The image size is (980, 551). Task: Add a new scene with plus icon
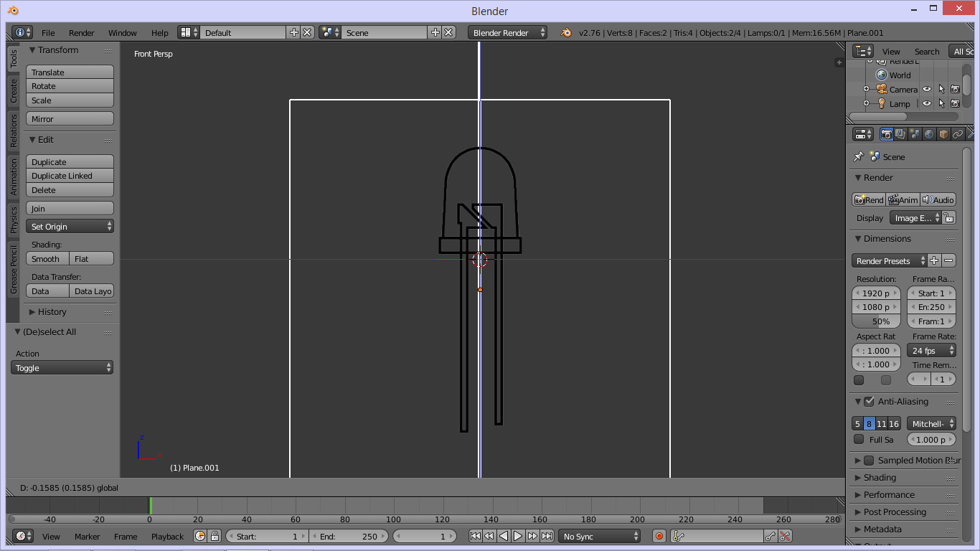[435, 32]
